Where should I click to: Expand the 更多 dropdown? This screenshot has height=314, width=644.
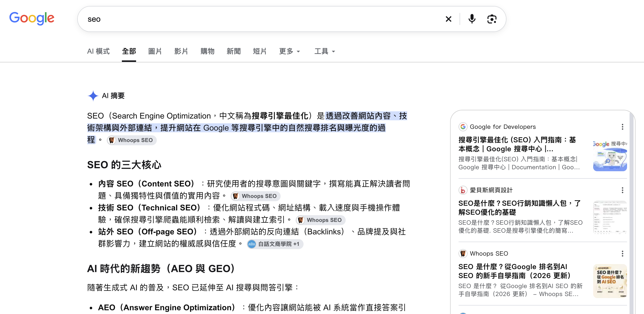[289, 51]
